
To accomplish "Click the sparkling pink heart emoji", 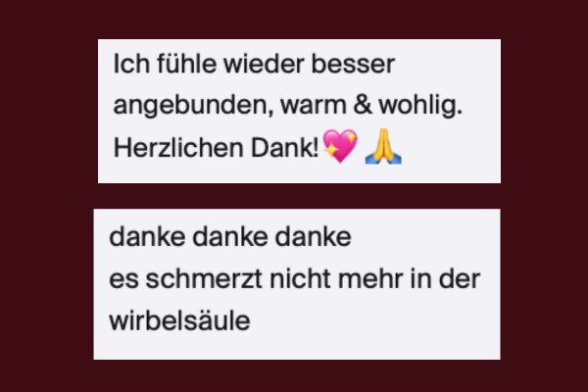I will (x=340, y=146).
